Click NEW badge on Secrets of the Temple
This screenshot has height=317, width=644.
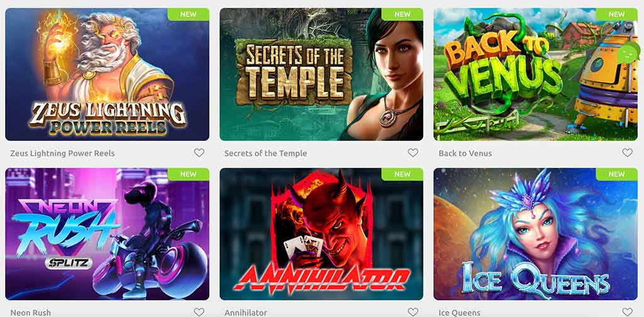pos(402,14)
